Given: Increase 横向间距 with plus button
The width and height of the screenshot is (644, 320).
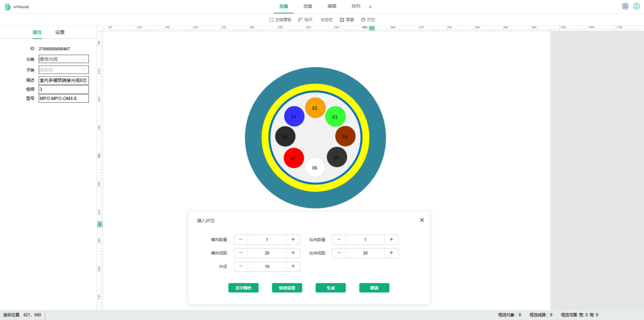Looking at the screenshot, I should [x=293, y=253].
